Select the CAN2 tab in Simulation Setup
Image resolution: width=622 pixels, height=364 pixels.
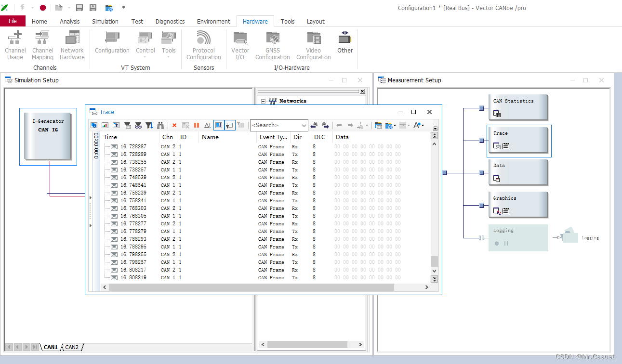[72, 347]
